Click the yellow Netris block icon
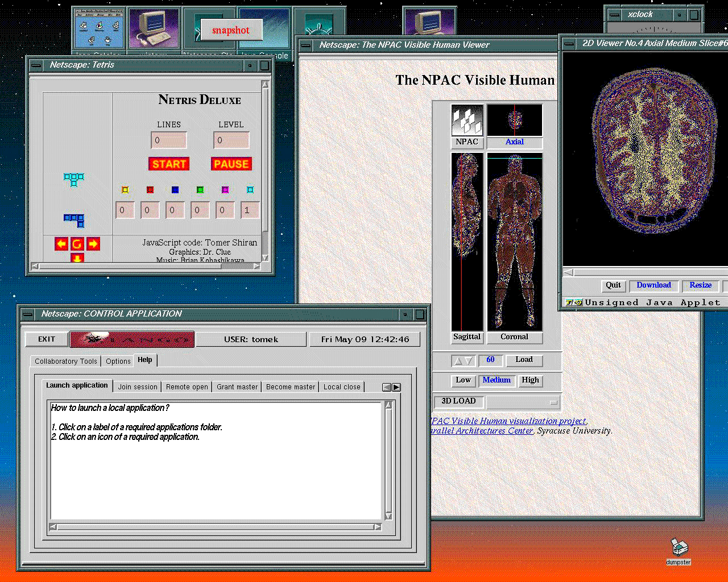The image size is (728, 582). coord(125,190)
